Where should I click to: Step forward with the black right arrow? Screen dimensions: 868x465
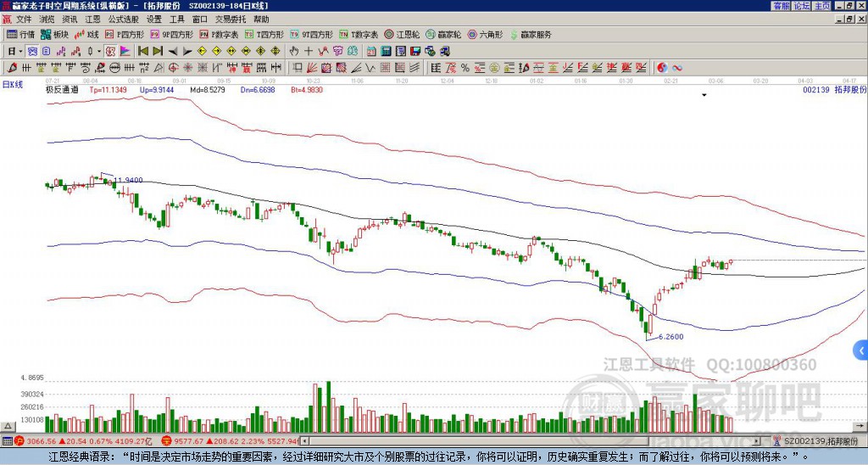click(187, 52)
